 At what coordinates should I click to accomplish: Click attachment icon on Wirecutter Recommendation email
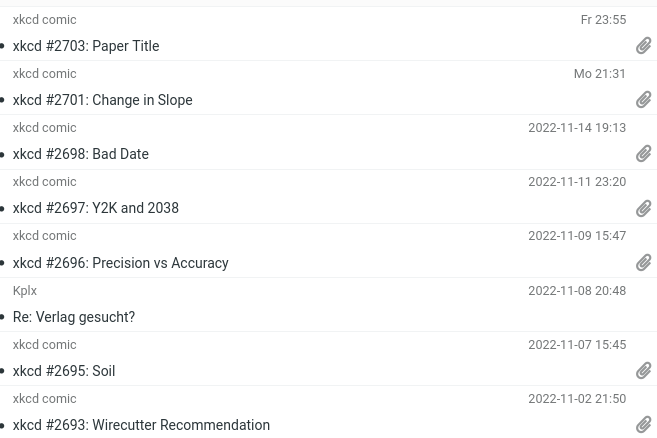point(644,425)
